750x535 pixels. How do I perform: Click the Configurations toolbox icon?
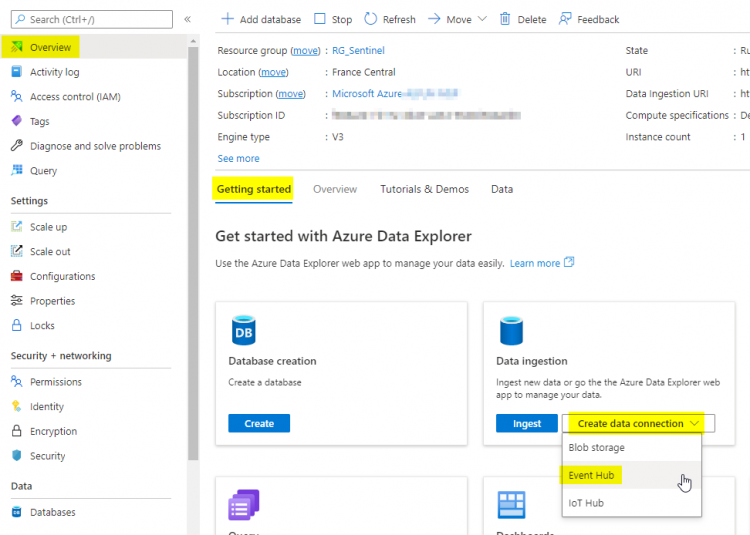point(17,276)
